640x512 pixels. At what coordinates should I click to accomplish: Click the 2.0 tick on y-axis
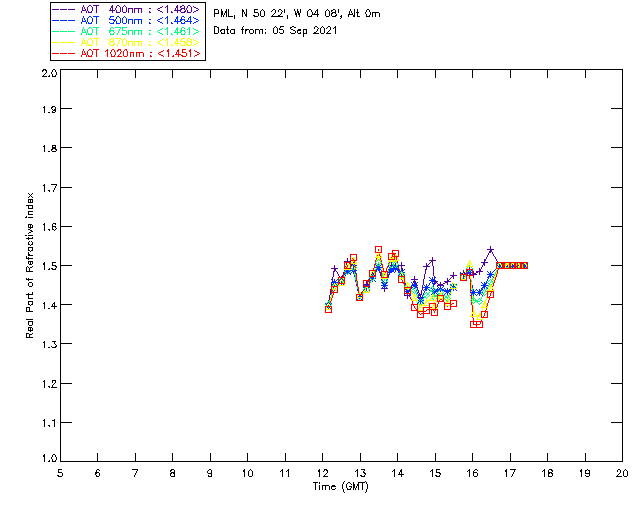pyautogui.click(x=48, y=75)
